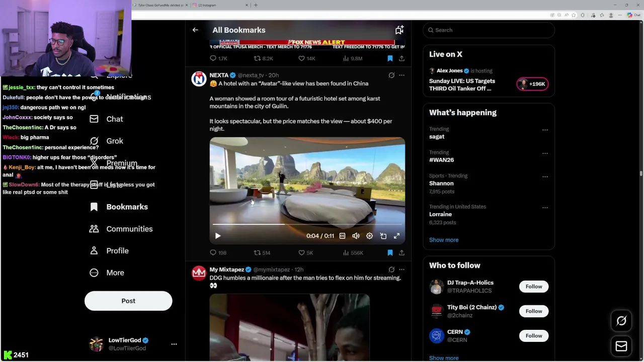Open the bookmark folders icon next to All Bookmarks
Screen dimensions: 644x362
tap(399, 30)
